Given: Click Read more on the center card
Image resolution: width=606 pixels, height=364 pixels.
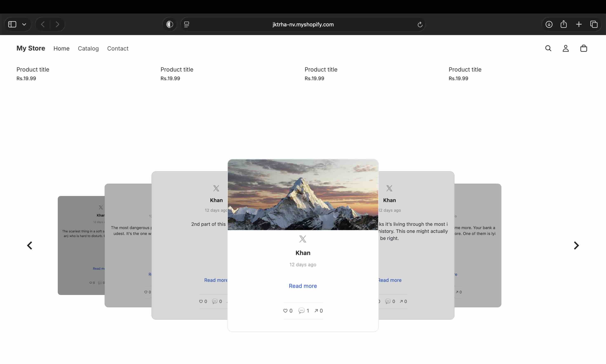Looking at the screenshot, I should [303, 286].
